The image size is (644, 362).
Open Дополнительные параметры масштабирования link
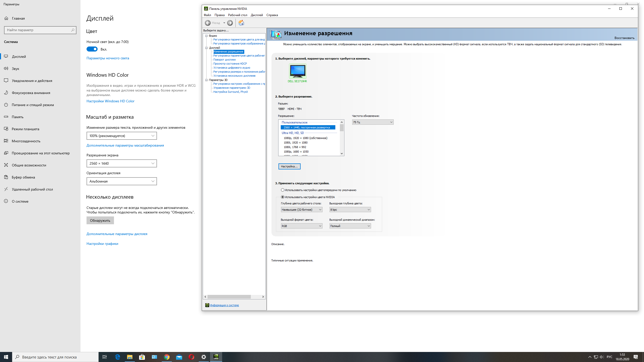(x=125, y=145)
